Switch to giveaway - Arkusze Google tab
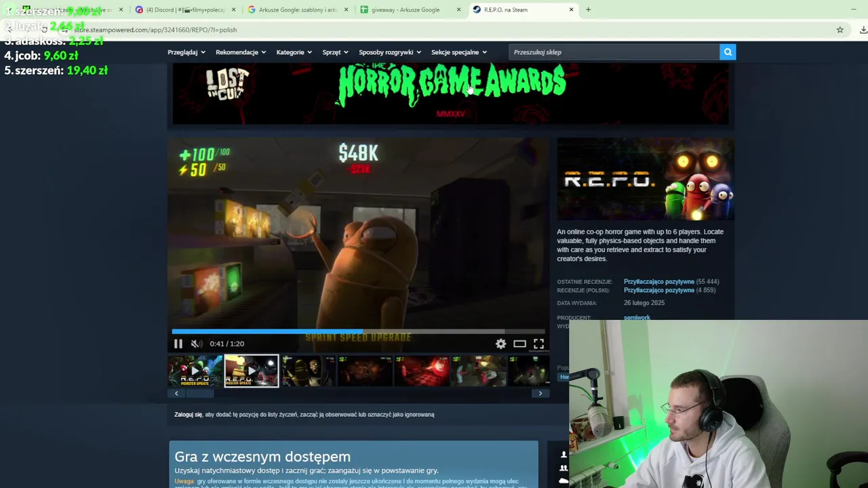The image size is (868, 488). (x=410, y=9)
